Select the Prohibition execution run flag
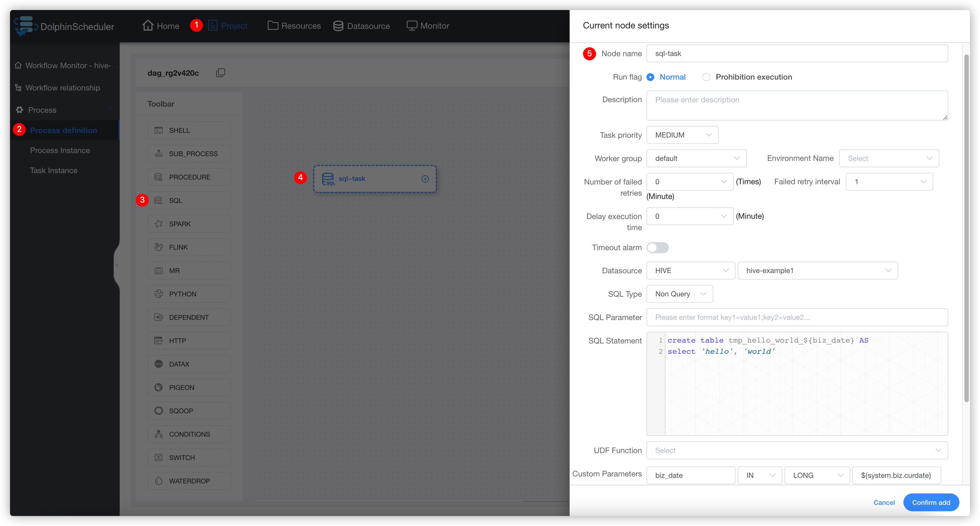980x526 pixels. [x=707, y=77]
